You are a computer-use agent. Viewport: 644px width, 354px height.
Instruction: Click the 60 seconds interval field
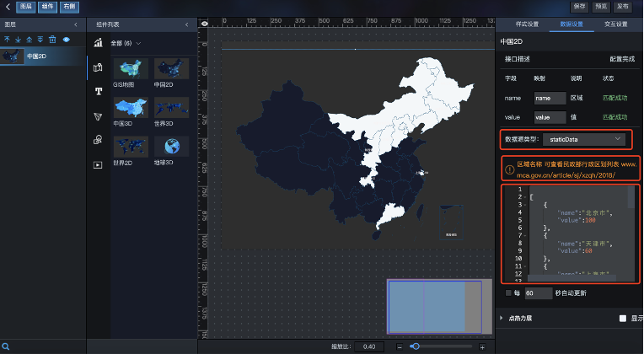(x=539, y=293)
